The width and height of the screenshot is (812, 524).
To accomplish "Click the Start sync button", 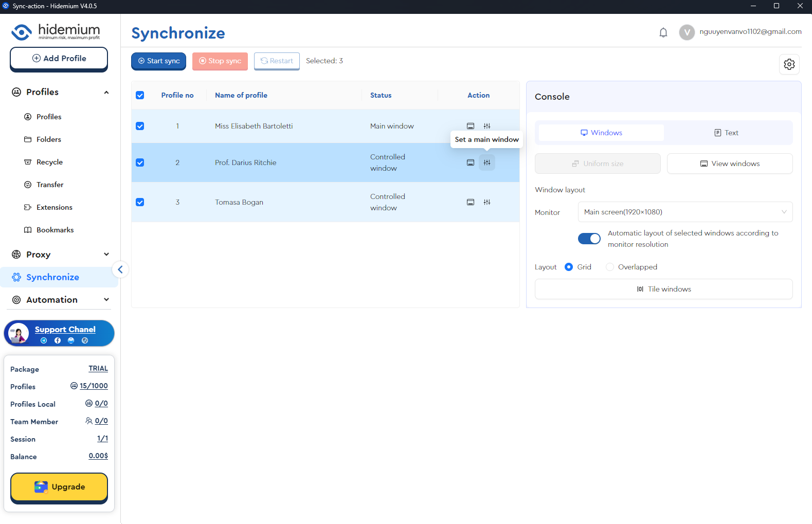I will pyautogui.click(x=158, y=61).
